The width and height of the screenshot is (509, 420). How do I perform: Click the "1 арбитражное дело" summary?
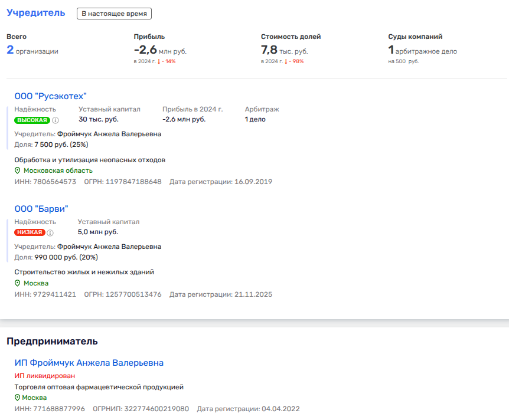coord(422,51)
